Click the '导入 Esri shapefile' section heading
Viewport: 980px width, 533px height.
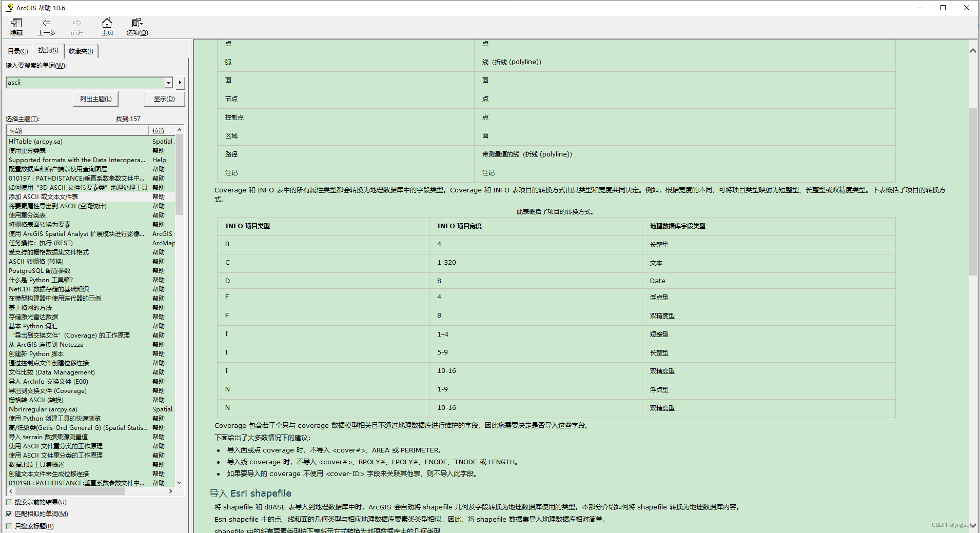(250, 493)
